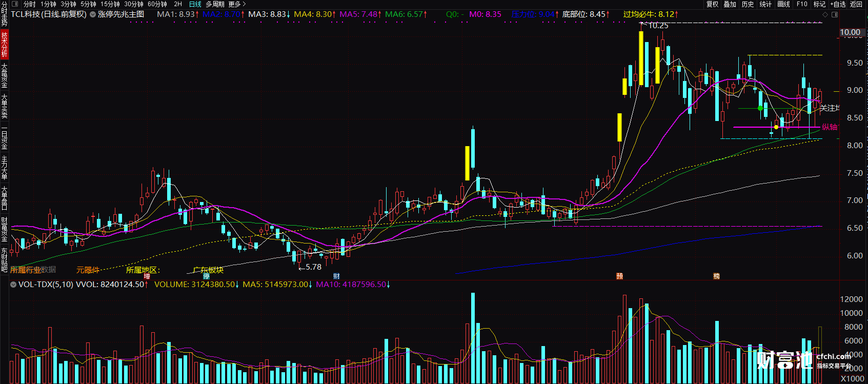Image resolution: width=868 pixels, height=384 pixels.
Task: Click the 10.25 high price label
Action: [658, 26]
